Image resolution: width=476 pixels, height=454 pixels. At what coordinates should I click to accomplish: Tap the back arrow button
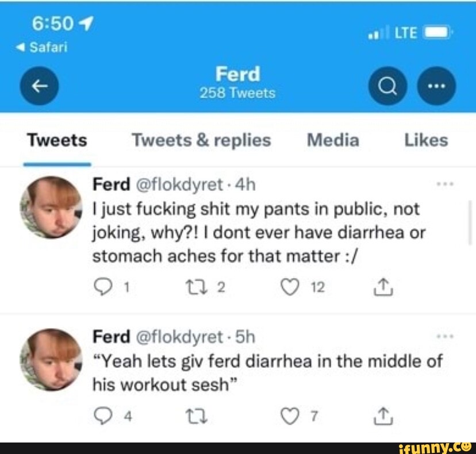39,86
